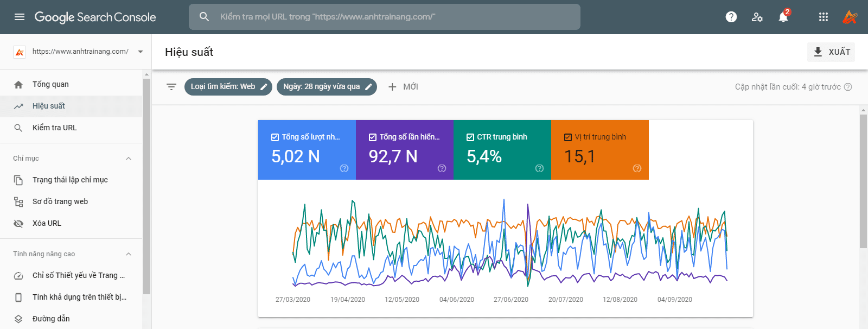
Task: Toggle the Tổng số lượt nhấp checkbox
Action: tap(275, 137)
